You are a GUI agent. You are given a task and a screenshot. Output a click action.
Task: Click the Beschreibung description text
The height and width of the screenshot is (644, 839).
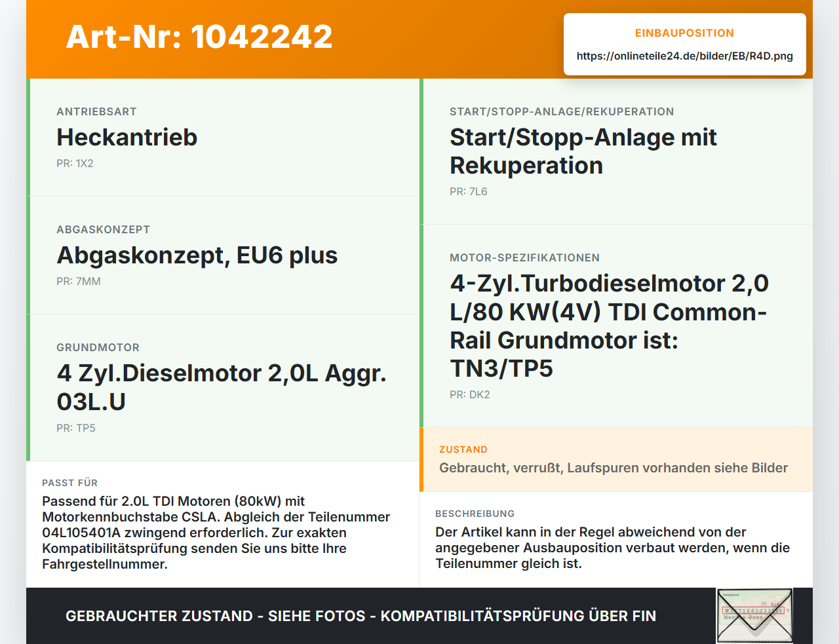click(613, 548)
